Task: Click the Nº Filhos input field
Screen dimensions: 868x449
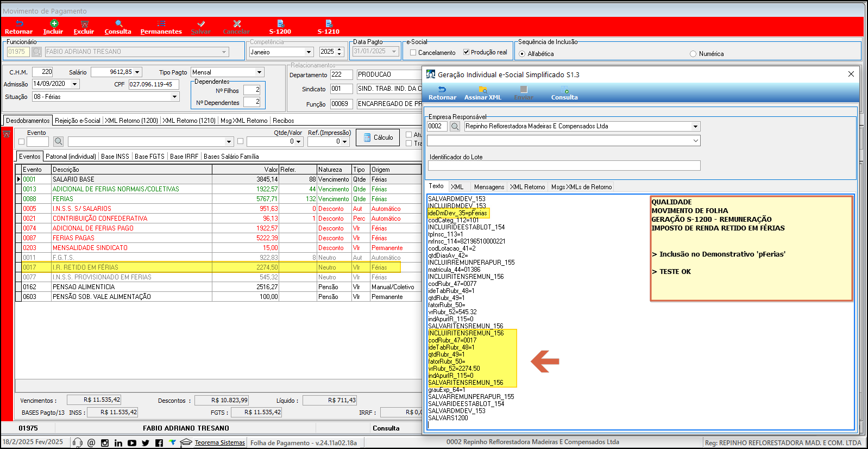Action: tap(252, 90)
